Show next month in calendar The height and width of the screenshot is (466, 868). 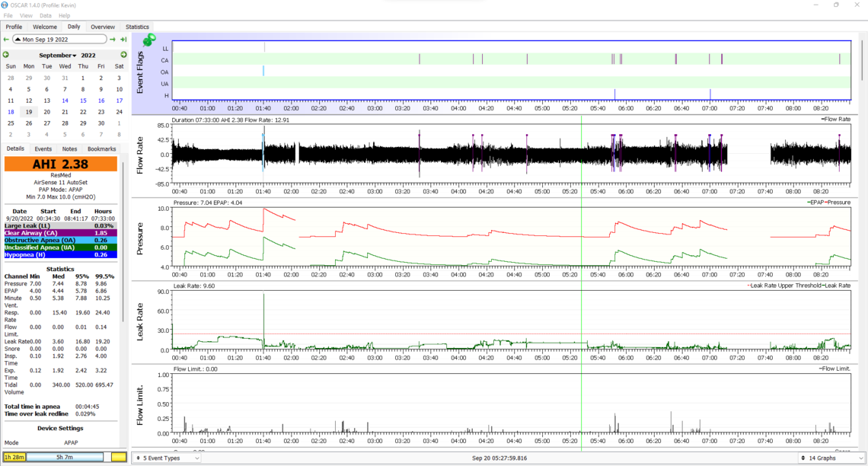(x=123, y=55)
